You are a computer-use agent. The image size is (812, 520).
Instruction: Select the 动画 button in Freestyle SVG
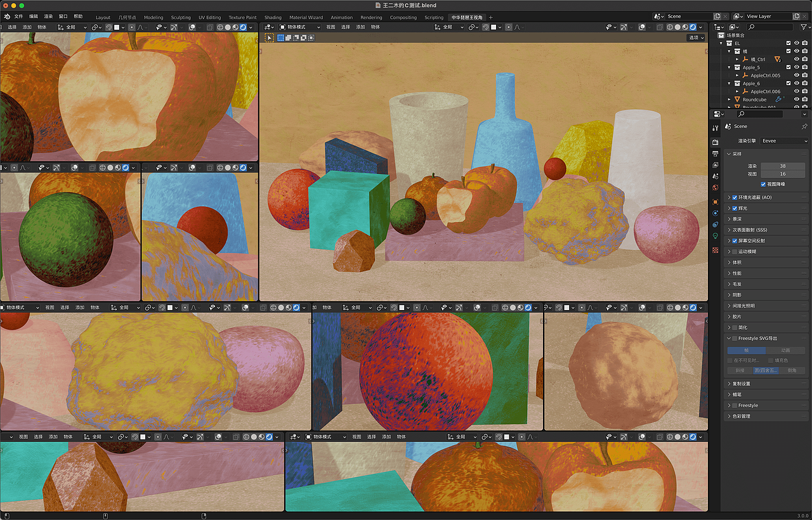[785, 350]
